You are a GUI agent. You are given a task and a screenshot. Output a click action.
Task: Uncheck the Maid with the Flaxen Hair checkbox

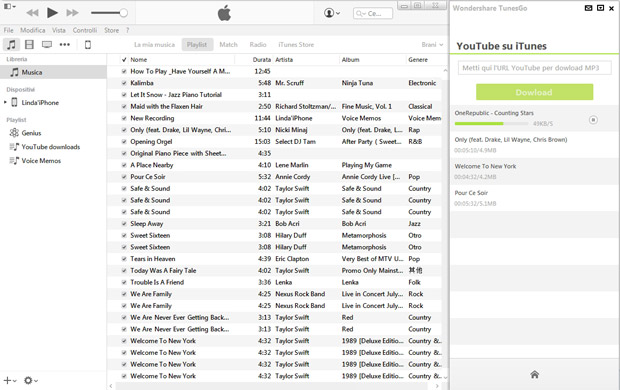coord(124,106)
